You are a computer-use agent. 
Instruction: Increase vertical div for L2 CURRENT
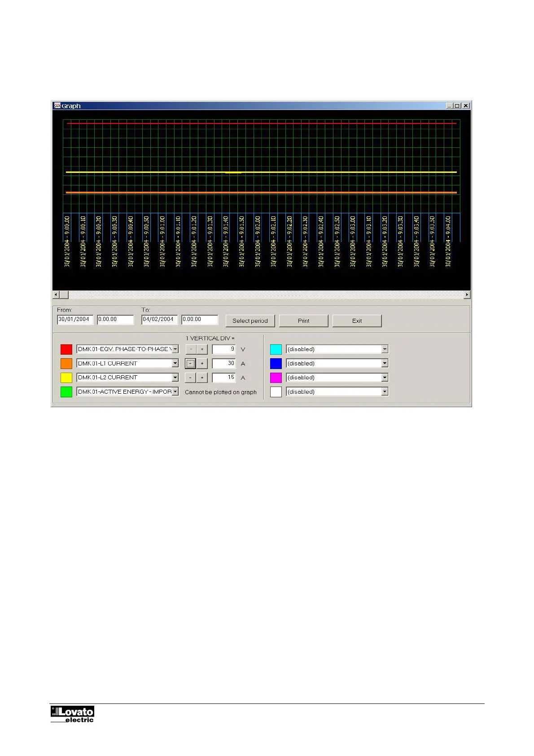pyautogui.click(x=202, y=378)
